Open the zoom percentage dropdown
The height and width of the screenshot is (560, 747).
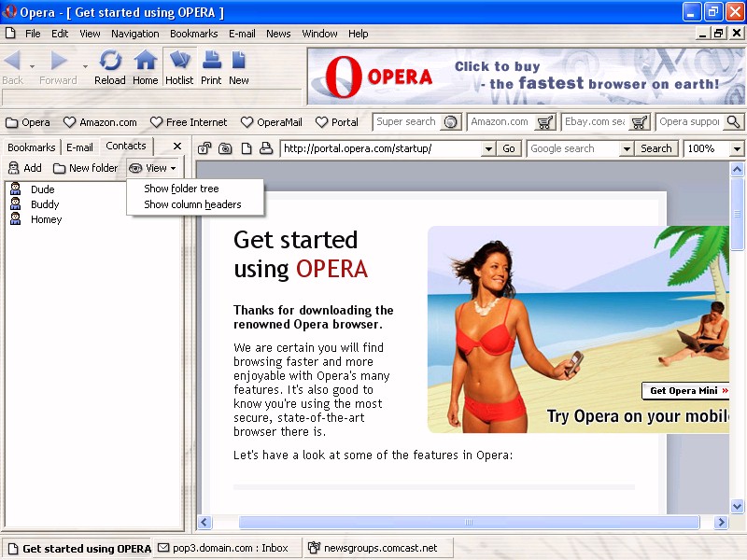(737, 148)
